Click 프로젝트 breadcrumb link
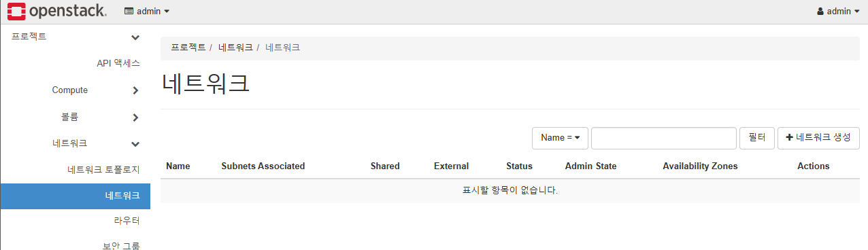Viewport: 868px width, 250px height. (188, 48)
